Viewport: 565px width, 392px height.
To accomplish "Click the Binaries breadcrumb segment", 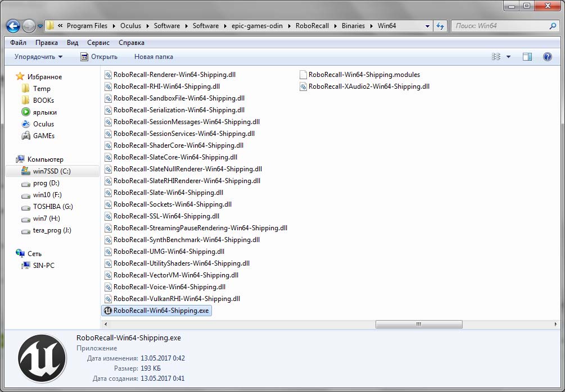I will [x=353, y=26].
